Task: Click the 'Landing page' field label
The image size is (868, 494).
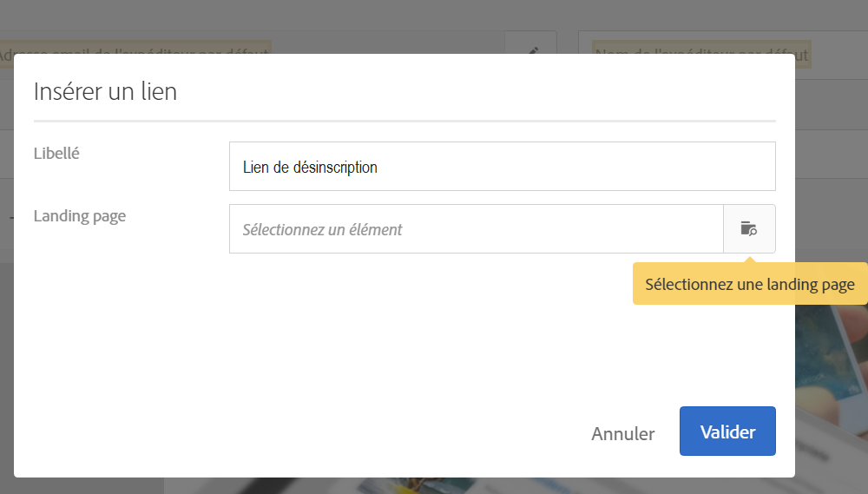Action: click(80, 215)
